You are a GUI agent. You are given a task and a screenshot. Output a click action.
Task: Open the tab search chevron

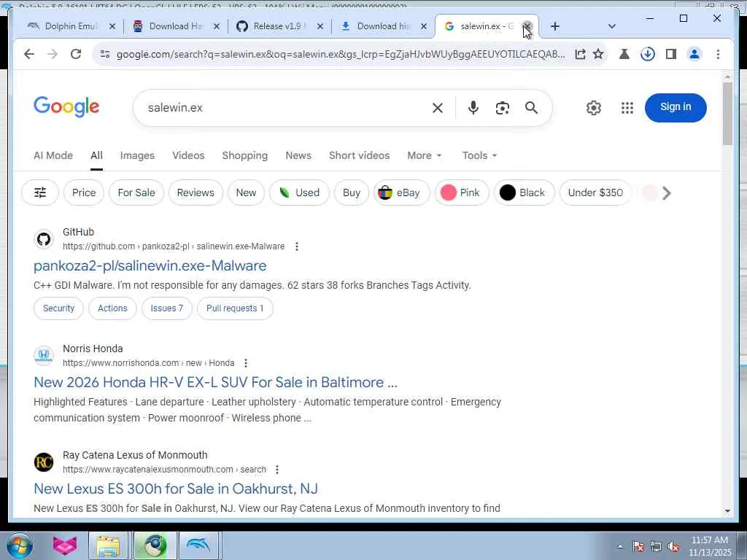(x=612, y=26)
